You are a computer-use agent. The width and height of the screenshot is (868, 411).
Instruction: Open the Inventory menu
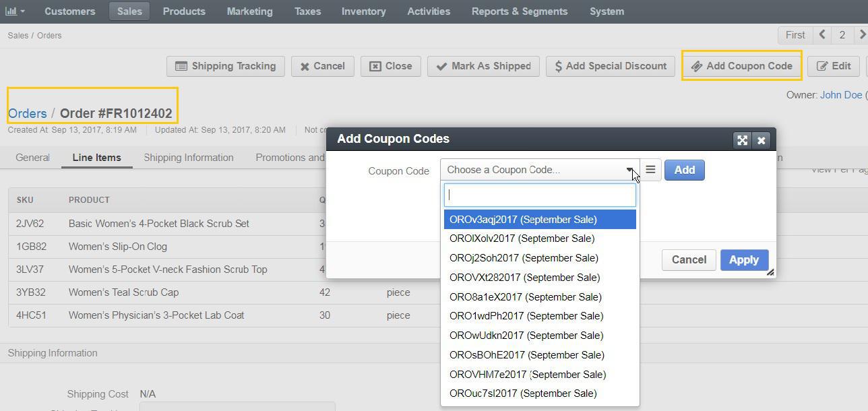pyautogui.click(x=364, y=11)
